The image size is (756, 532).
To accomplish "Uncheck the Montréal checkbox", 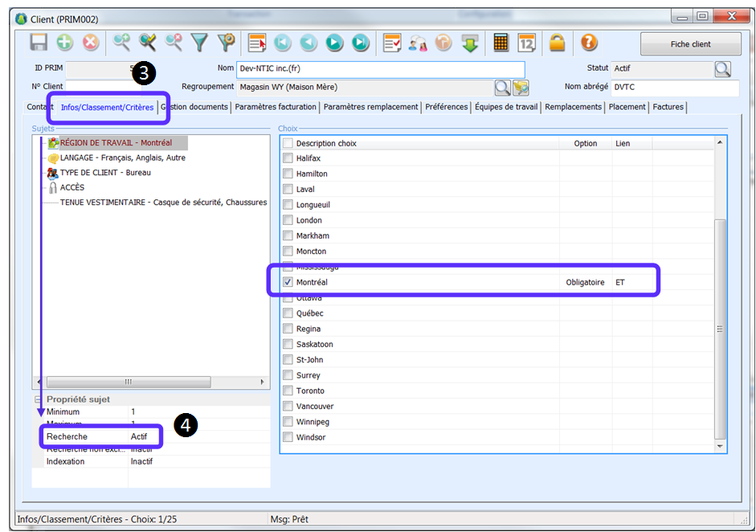I will pyautogui.click(x=288, y=283).
